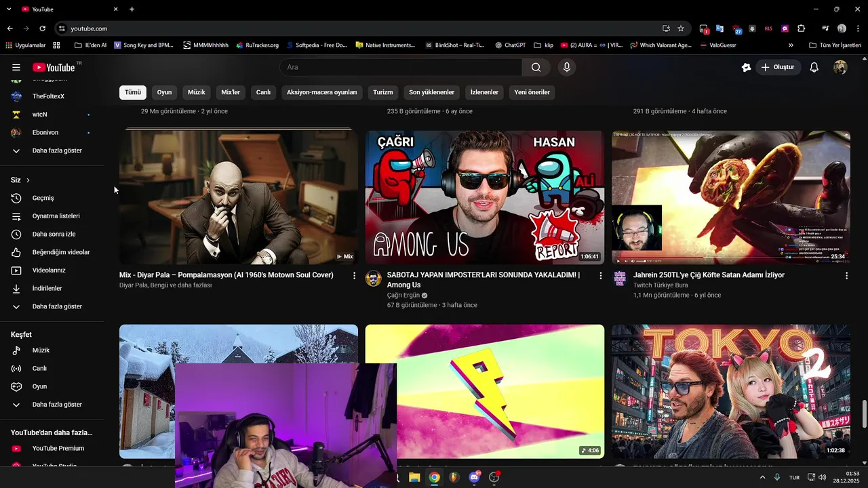
Task: Open options menu for Diyar Pala Mix
Action: tap(354, 276)
